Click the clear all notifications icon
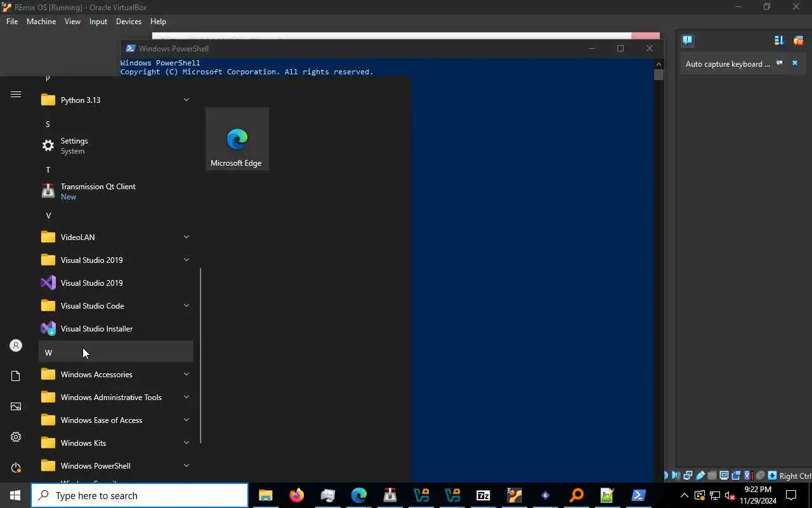The width and height of the screenshot is (812, 508). pos(798,41)
